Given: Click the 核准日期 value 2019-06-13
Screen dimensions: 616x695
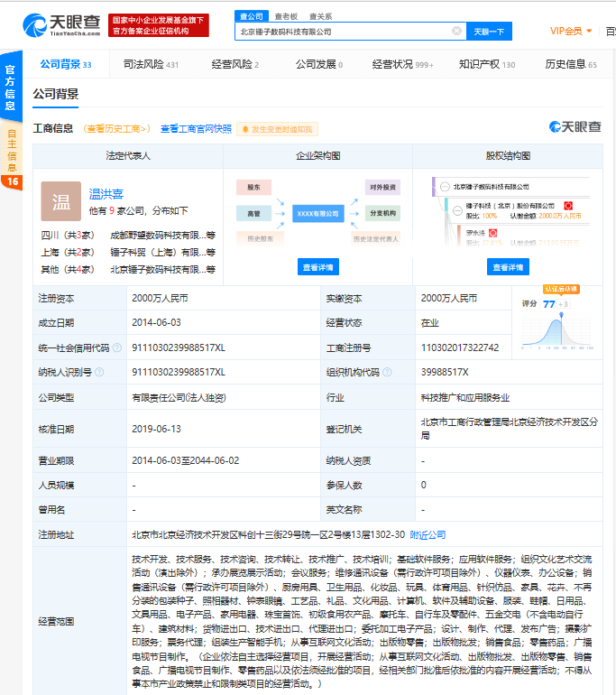Looking at the screenshot, I should point(156,429).
